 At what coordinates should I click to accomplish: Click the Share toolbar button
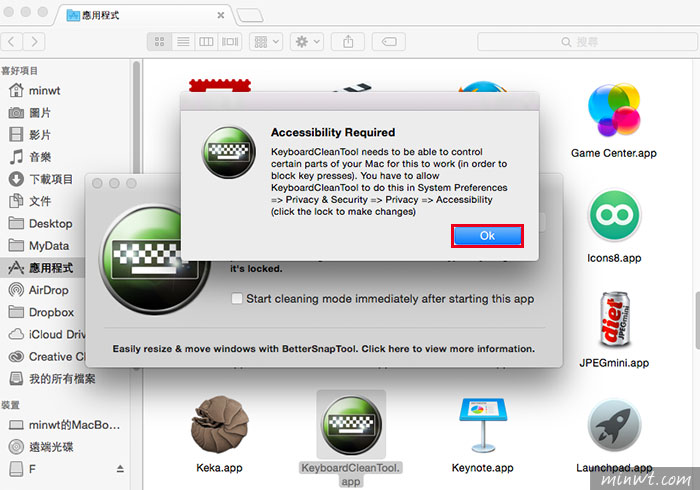(348, 42)
